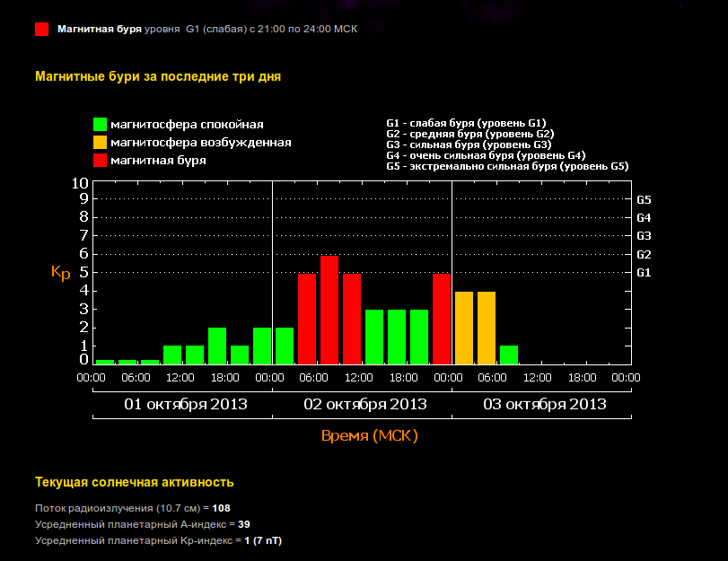Click the green 'магнитосфера спокойная' legend swatch

tap(101, 125)
